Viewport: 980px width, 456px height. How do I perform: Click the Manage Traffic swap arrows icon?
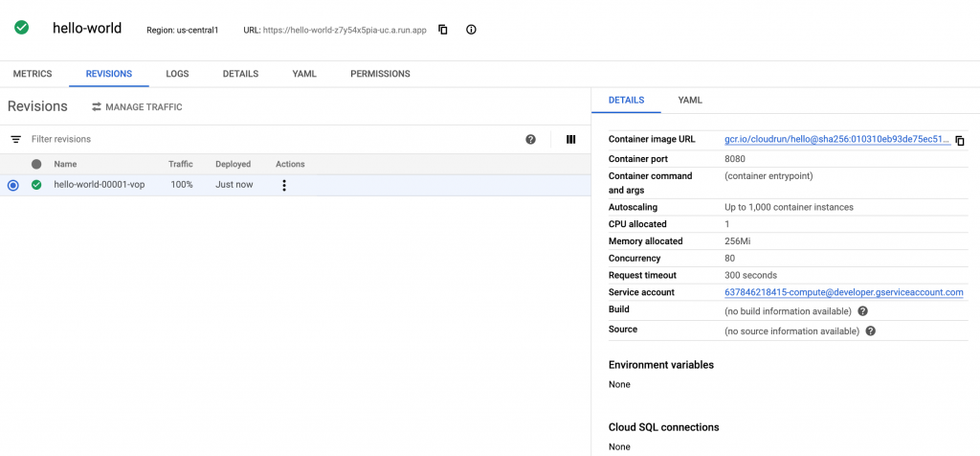[97, 107]
